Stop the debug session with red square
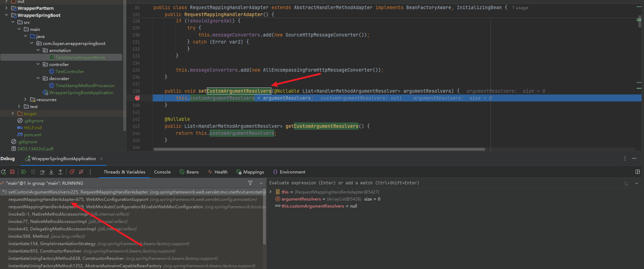 click(x=12, y=172)
